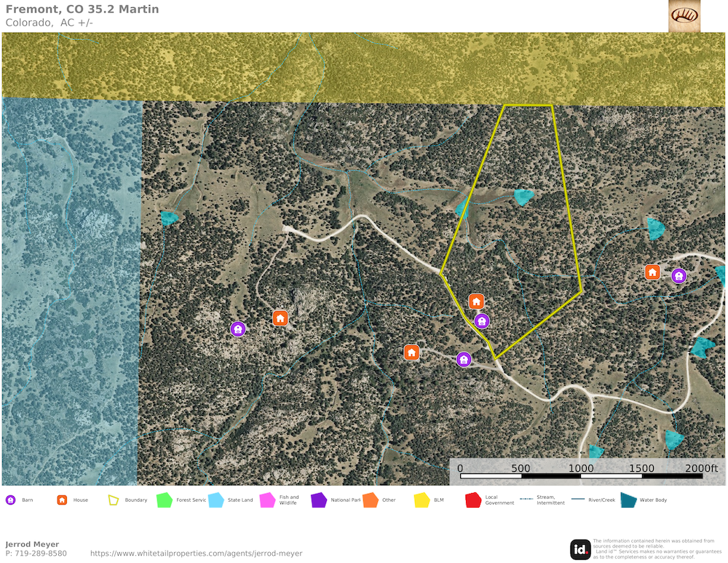Select the easternmost barn marker on the map
The image size is (728, 563).
pos(678,276)
